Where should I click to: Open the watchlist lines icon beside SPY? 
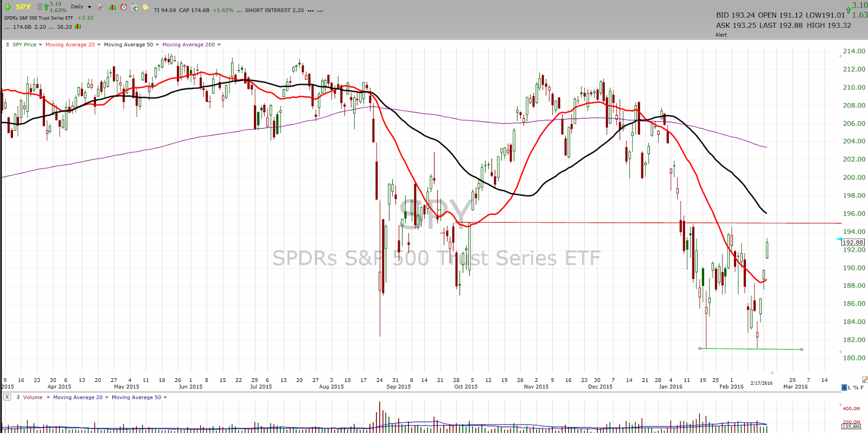click(39, 7)
